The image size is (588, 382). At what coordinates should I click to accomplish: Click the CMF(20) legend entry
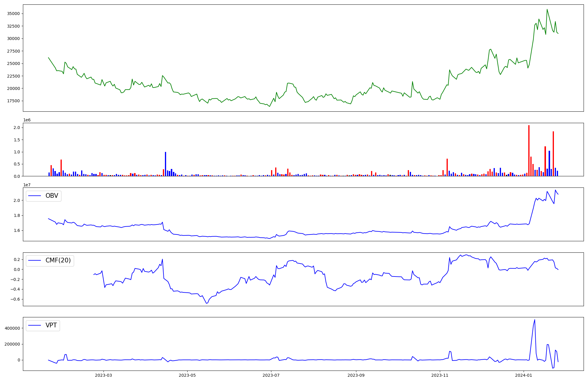[58, 261]
